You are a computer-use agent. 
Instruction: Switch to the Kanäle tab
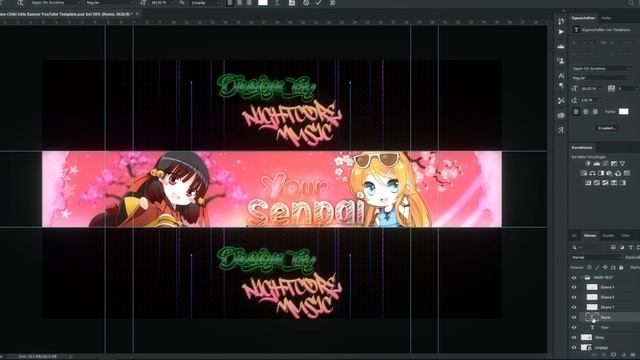(x=608, y=236)
